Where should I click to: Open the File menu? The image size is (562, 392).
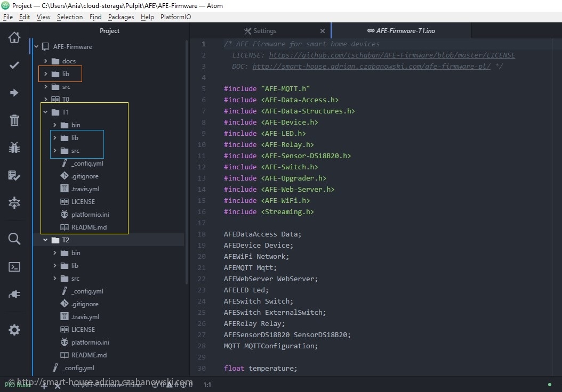[8, 17]
